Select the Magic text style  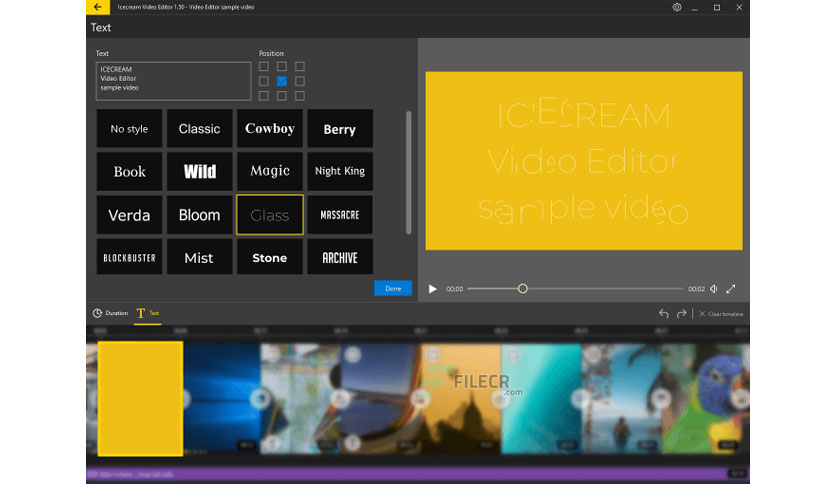270,172
